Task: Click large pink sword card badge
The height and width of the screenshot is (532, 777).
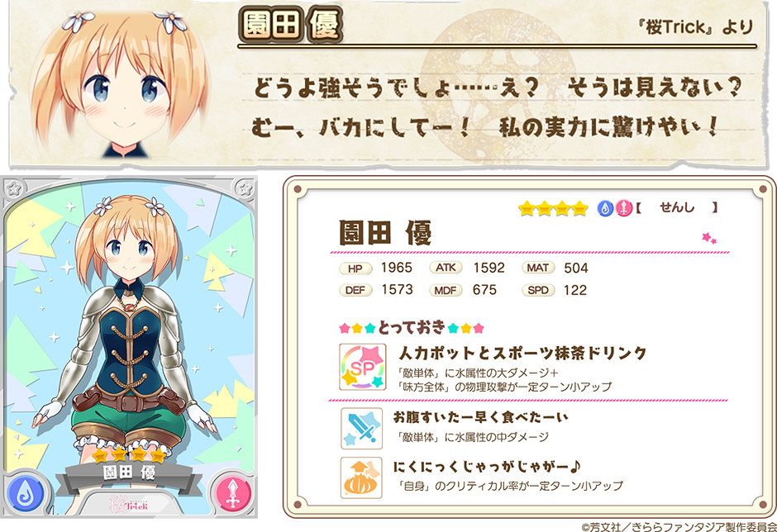Action: pyautogui.click(x=233, y=494)
